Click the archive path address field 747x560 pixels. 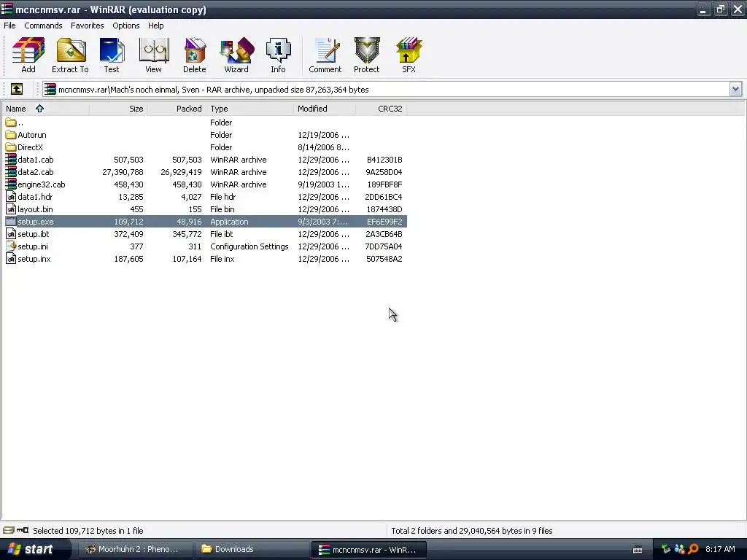[x=386, y=90]
